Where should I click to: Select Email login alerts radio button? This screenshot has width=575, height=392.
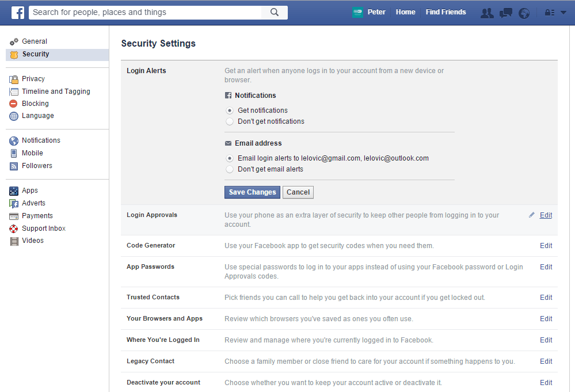pos(230,158)
